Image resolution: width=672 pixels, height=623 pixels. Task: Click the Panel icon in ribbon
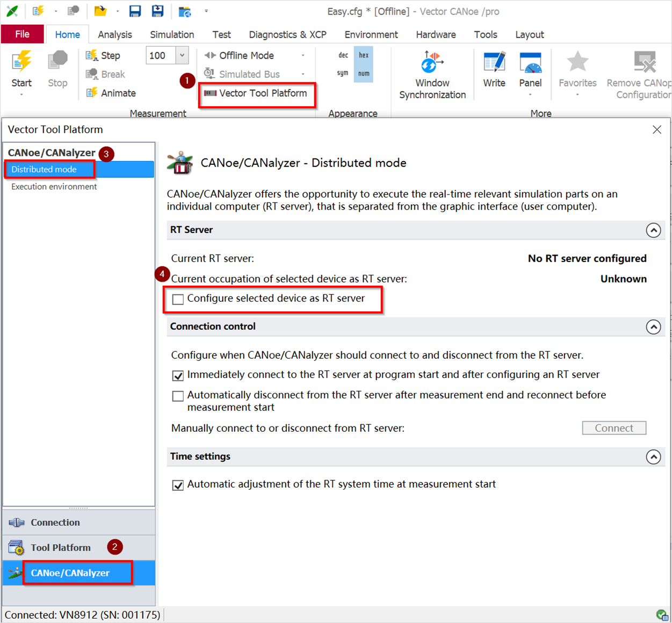click(x=530, y=63)
